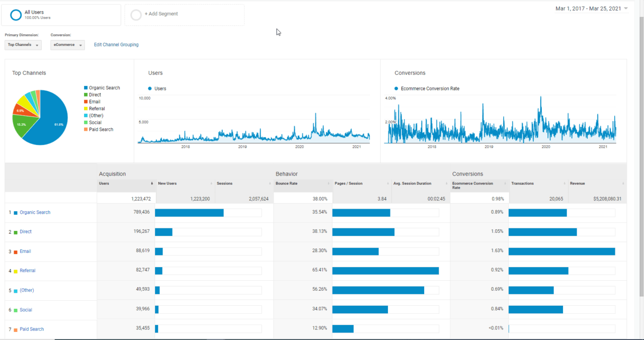Expand the eCommerce conversion dropdown
This screenshot has width=644, height=340.
pos(67,45)
